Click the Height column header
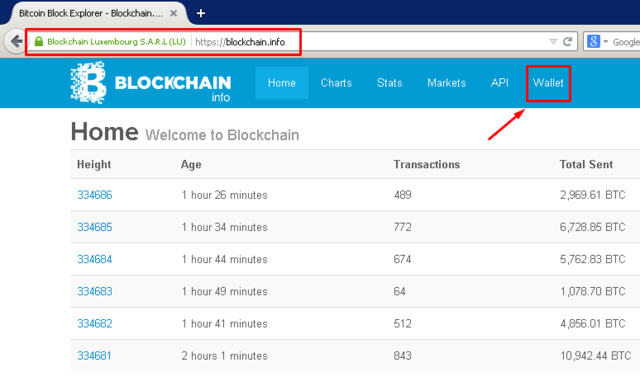Screen dimensions: 640x386 click(94, 164)
